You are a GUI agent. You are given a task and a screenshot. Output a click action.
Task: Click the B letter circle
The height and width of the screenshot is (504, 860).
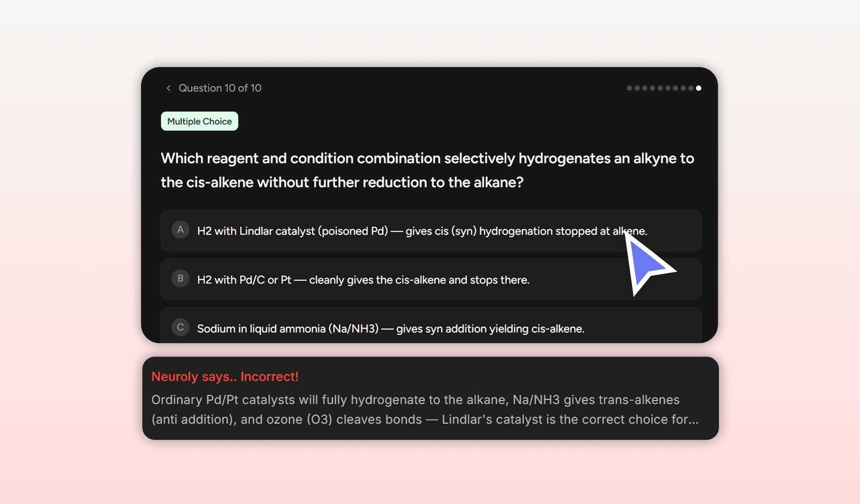pos(181,279)
